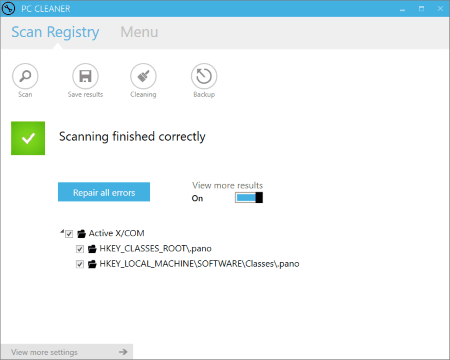Click the Cleaning label text
The height and width of the screenshot is (360, 450).
143,95
